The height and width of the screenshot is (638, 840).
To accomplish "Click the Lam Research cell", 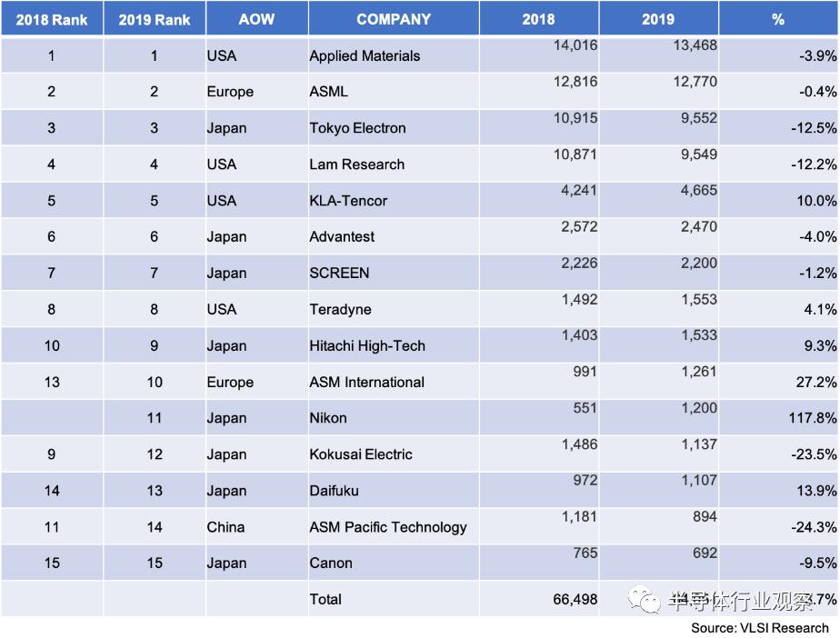I will point(356,164).
